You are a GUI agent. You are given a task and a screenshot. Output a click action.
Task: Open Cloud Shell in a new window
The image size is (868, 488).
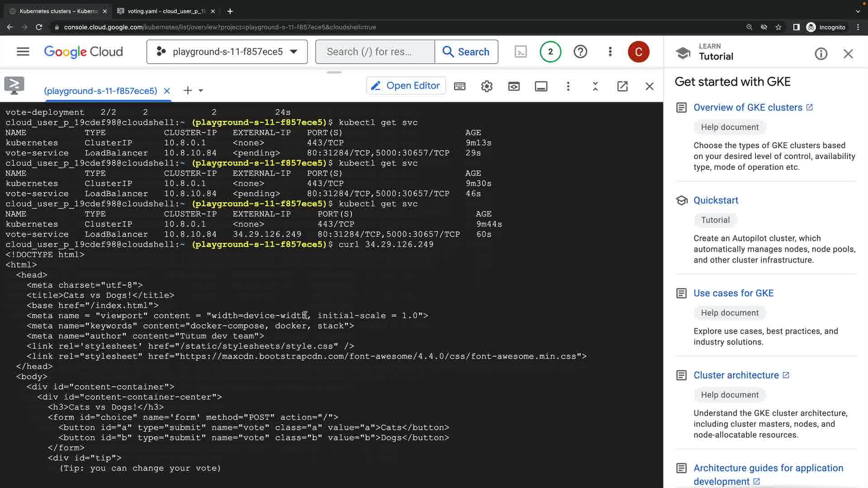click(622, 86)
